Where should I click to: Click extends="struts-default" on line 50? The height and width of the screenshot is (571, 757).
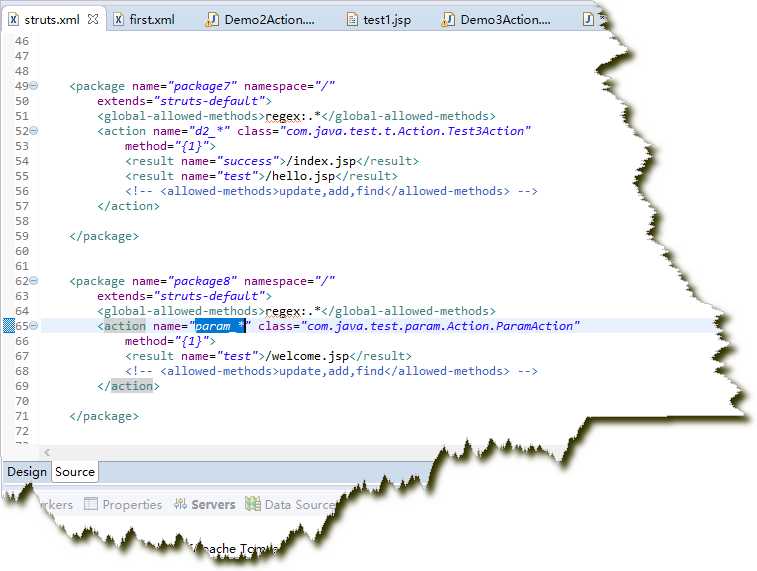click(x=184, y=101)
